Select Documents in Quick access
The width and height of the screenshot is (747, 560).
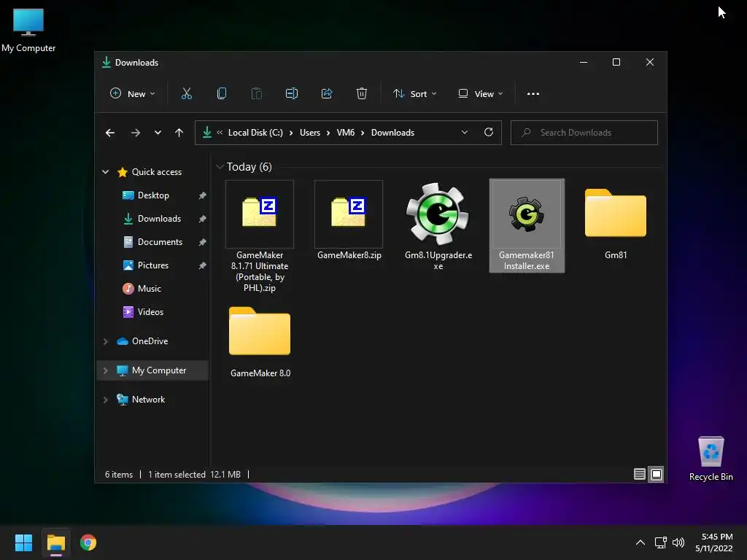tap(160, 242)
